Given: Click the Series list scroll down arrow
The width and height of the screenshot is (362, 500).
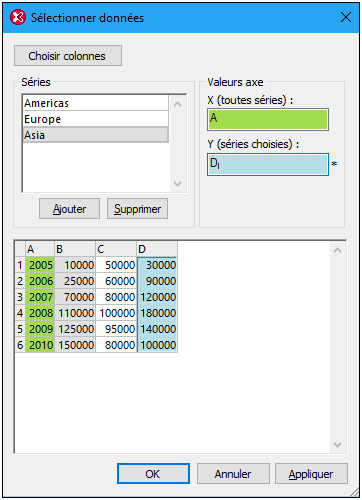Looking at the screenshot, I should pyautogui.click(x=178, y=184).
